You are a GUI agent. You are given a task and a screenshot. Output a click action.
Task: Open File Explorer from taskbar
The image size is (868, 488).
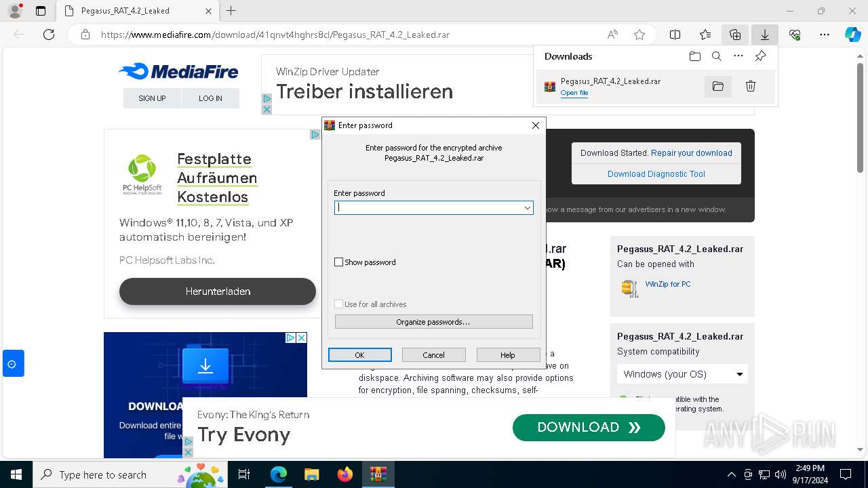tap(311, 474)
